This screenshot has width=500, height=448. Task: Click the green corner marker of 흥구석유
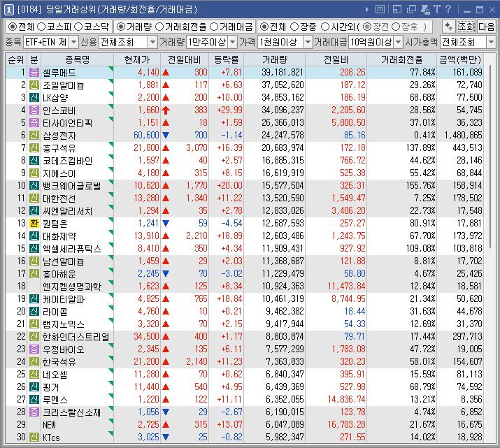pos(111,145)
